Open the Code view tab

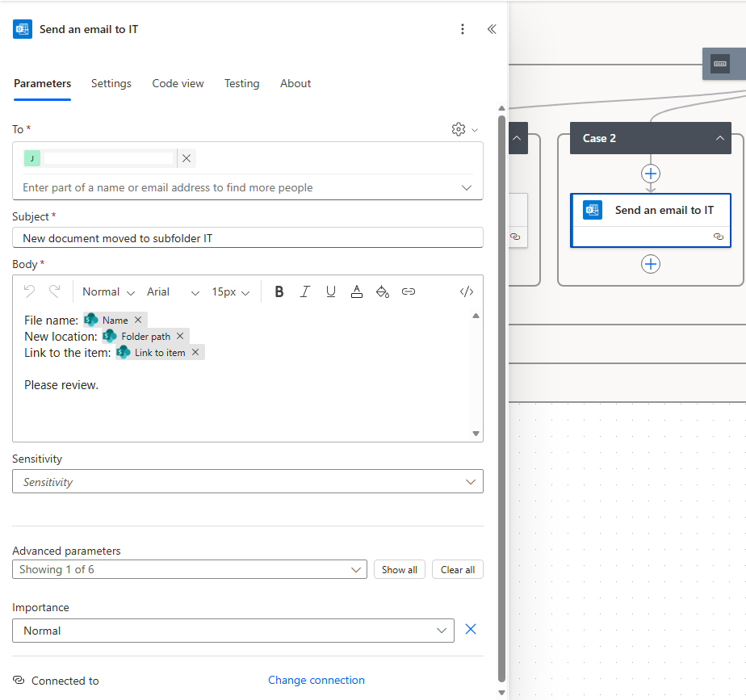[178, 83]
